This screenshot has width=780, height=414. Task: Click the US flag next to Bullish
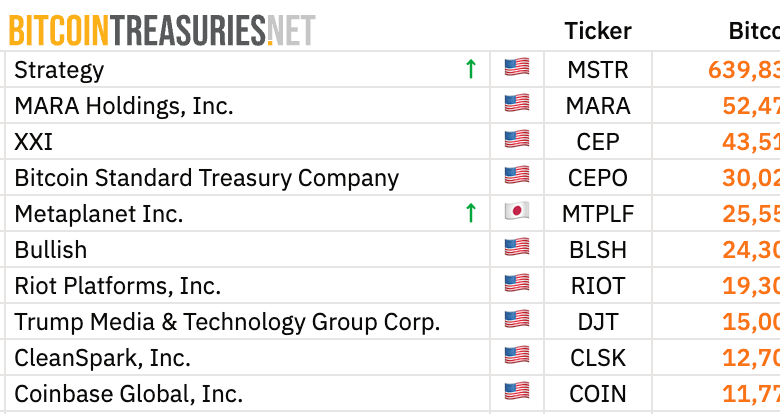point(517,247)
